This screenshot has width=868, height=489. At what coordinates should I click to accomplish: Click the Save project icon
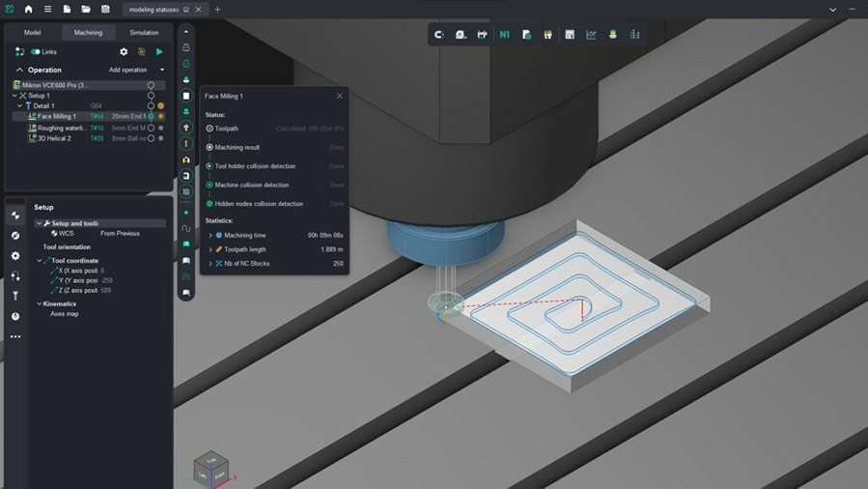(x=105, y=10)
